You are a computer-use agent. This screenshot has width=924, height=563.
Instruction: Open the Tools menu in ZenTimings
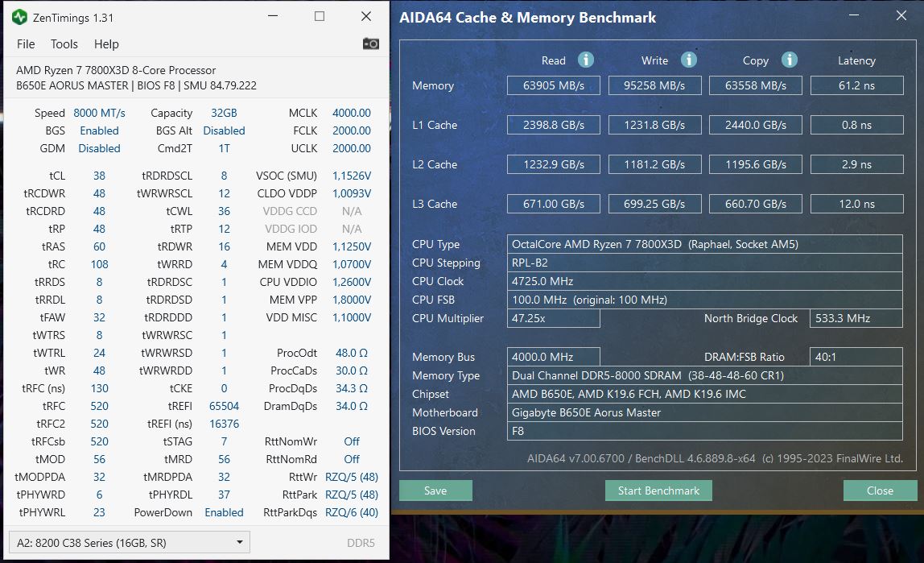point(64,44)
